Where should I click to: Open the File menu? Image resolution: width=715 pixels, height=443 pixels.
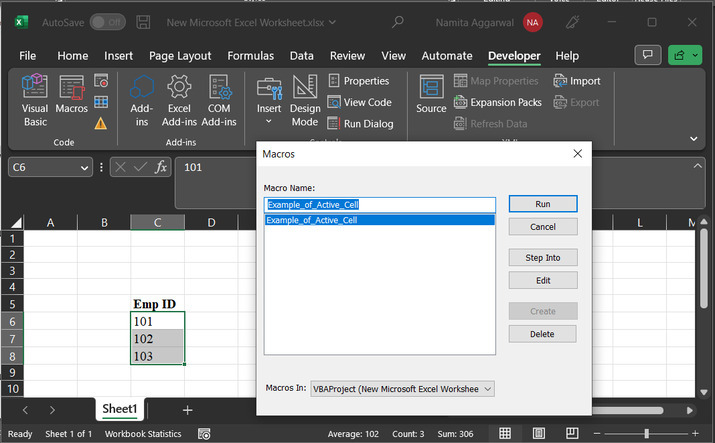(x=27, y=56)
